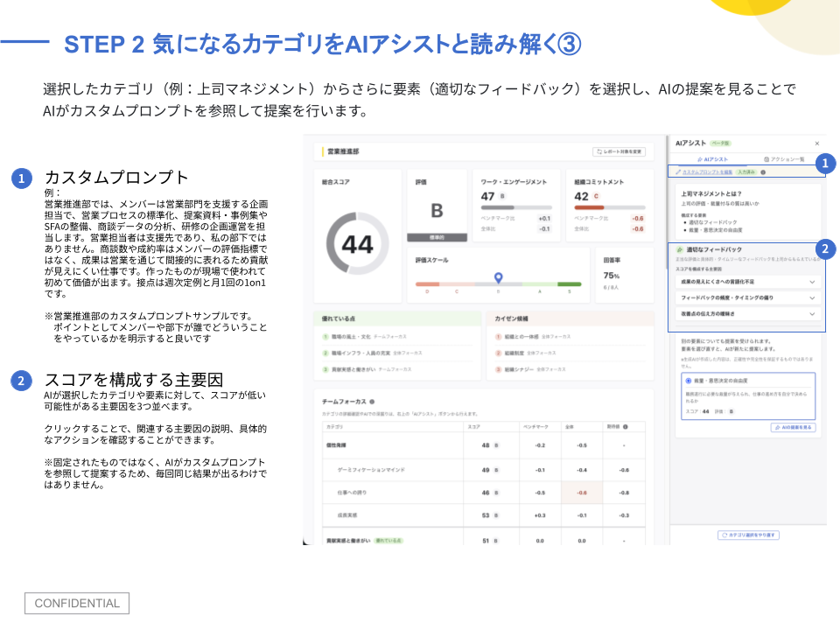The width and height of the screenshot is (840, 630).
Task: Click the 成長実感 table row
Action: pos(484,515)
